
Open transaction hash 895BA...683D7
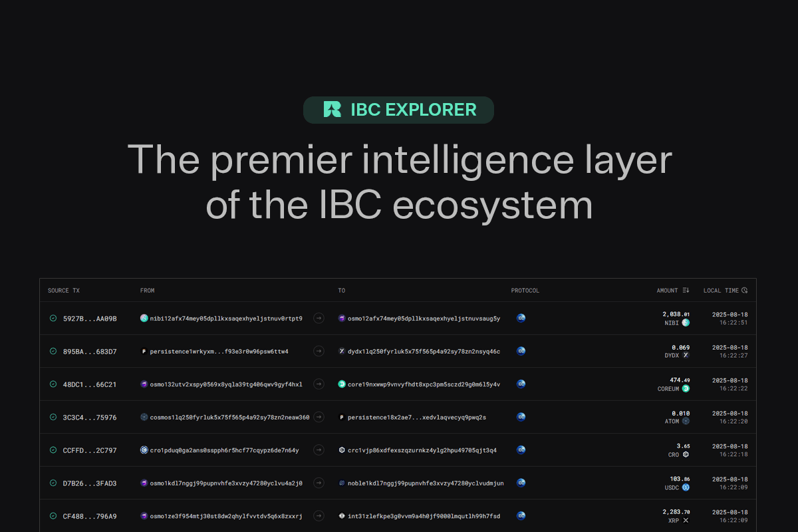[x=90, y=351]
